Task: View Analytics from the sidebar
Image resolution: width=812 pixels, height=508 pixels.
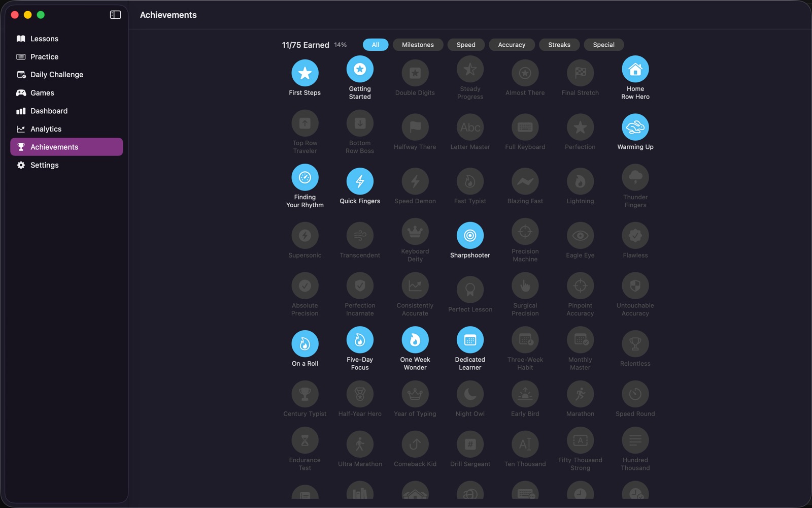Action: pos(66,129)
